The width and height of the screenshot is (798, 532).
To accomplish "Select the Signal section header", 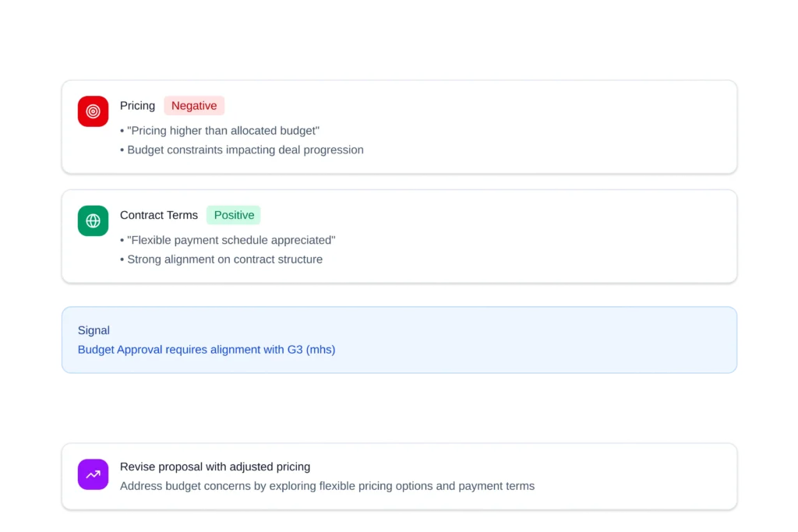I will click(94, 329).
